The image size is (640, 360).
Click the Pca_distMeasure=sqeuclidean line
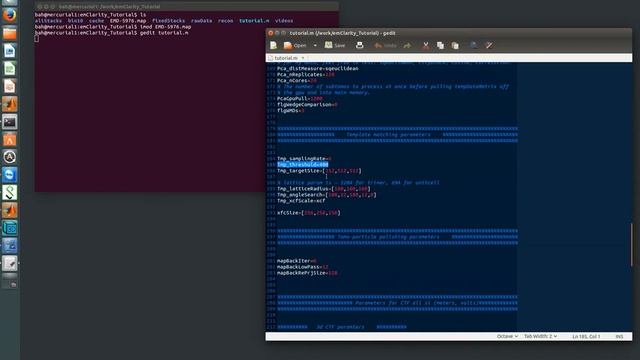pos(318,69)
